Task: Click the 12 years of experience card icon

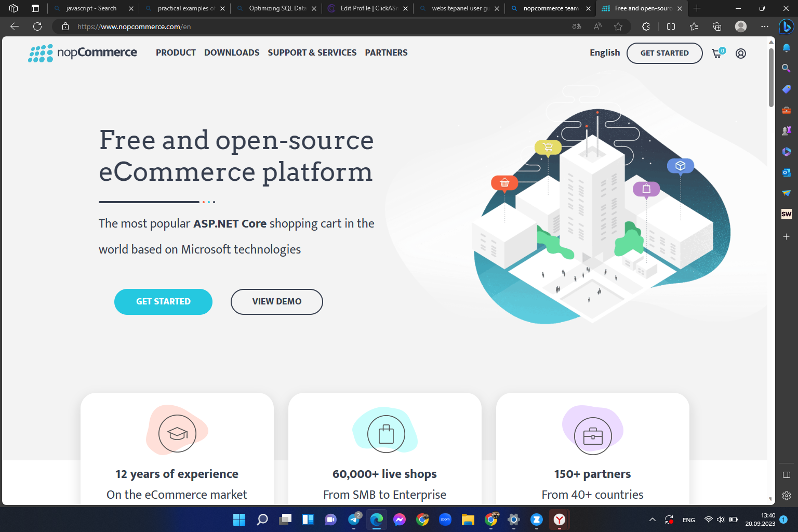Action: coord(177,433)
